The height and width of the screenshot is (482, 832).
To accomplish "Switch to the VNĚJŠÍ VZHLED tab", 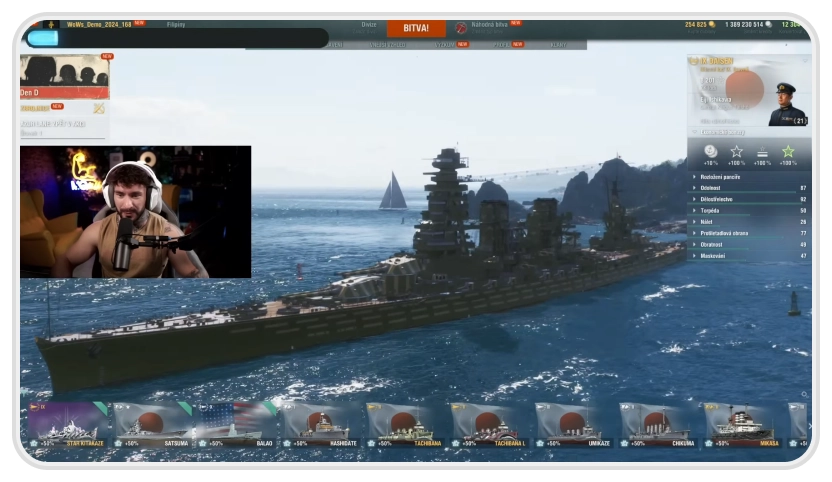I will click(387, 45).
